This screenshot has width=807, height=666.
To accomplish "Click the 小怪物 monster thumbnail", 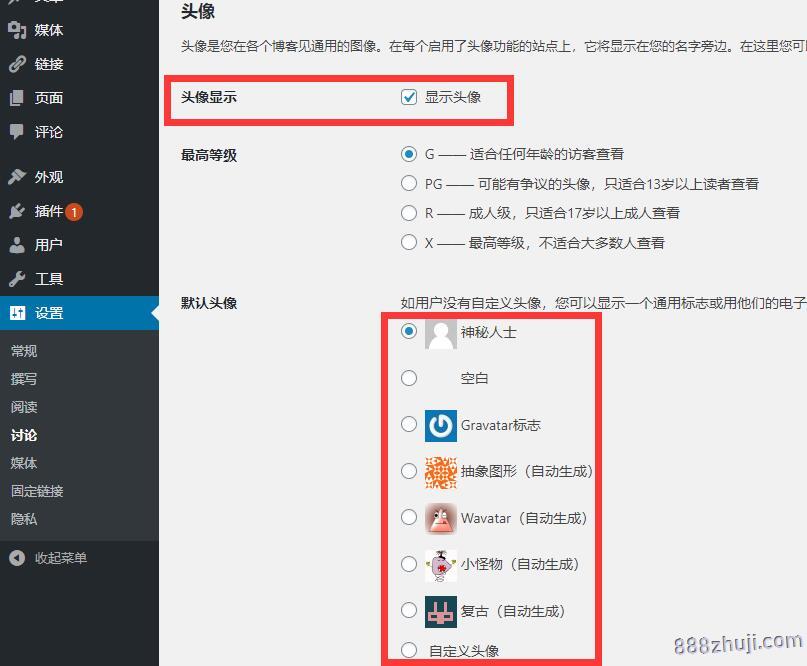I will click(x=441, y=565).
